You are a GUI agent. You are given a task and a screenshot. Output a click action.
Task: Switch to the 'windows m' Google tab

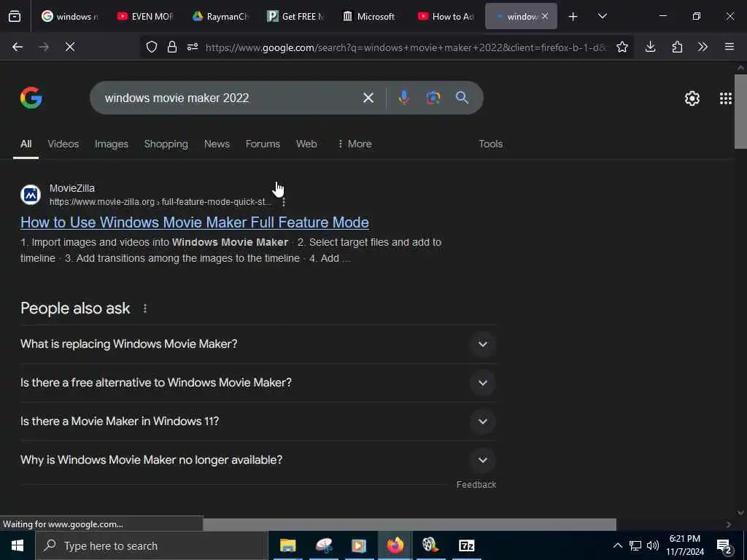pos(69,16)
